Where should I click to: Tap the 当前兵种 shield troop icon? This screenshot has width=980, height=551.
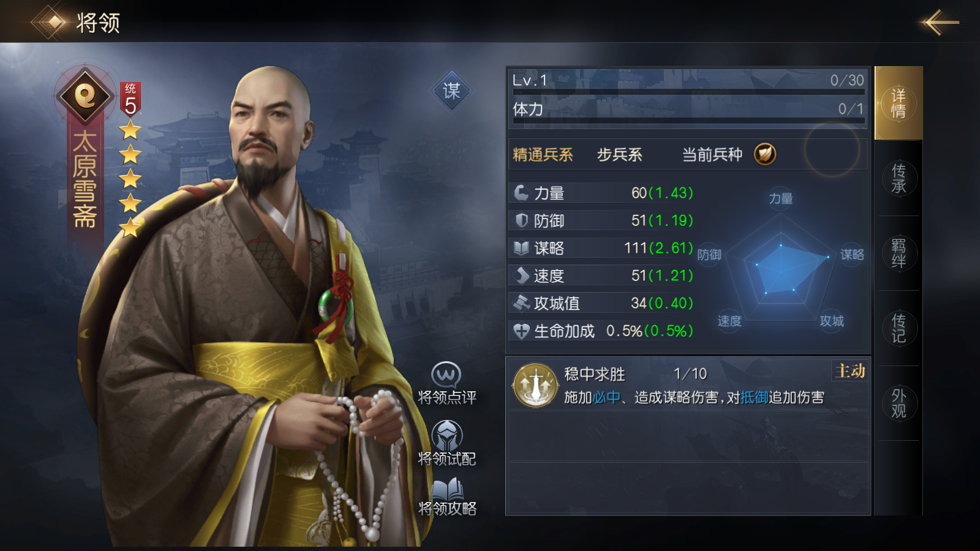pos(765,154)
